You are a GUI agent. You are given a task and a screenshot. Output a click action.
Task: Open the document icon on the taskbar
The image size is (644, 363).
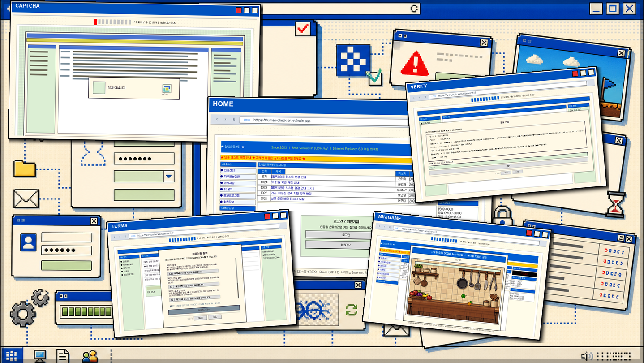(x=63, y=356)
